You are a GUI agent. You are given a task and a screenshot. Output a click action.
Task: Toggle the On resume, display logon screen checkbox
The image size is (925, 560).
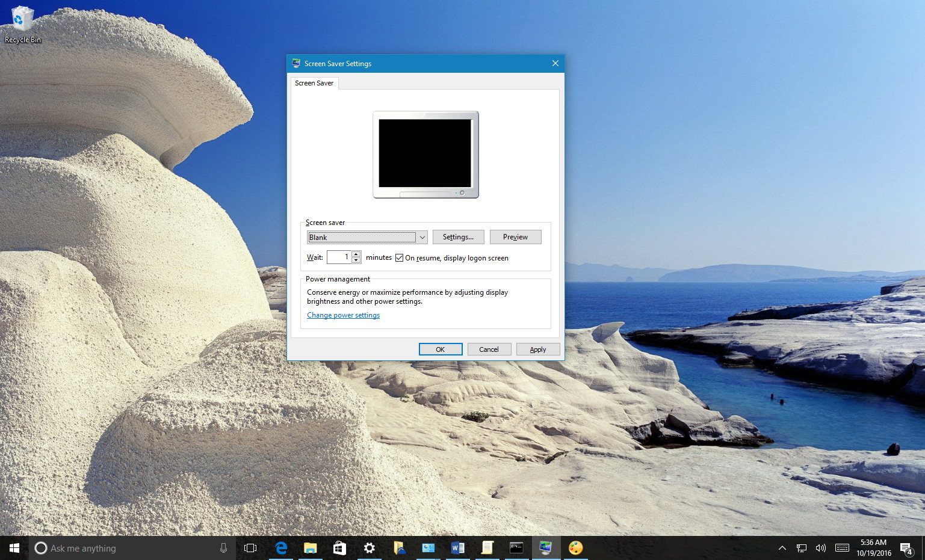(x=400, y=257)
